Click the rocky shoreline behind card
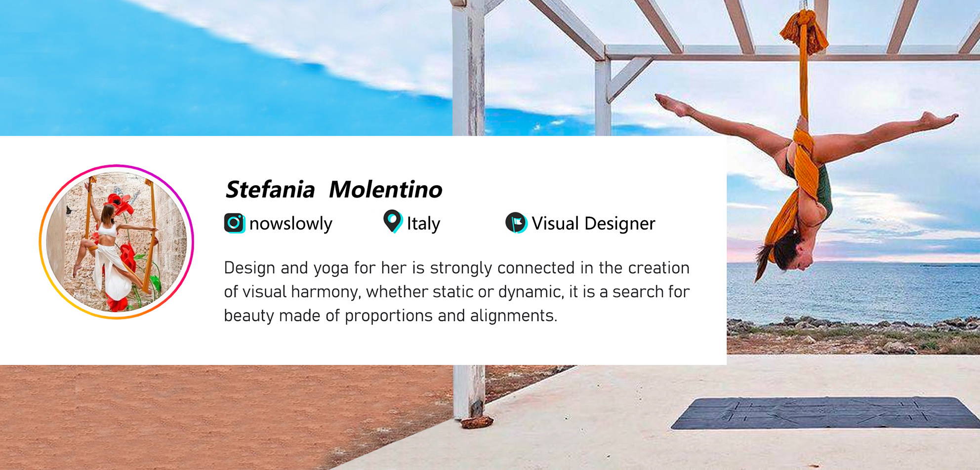Viewport: 980px width, 470px height. (x=853, y=336)
